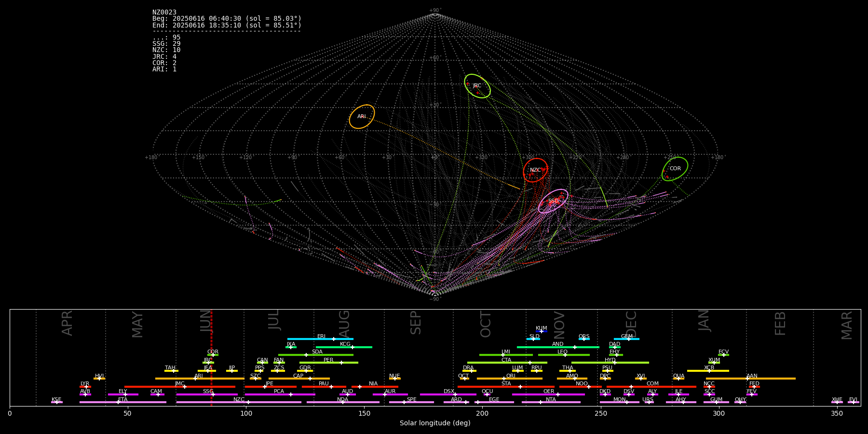Image resolution: width=868 pixels, height=434 pixels.
Task: Click the red JPE shower bar
Action: point(271,387)
